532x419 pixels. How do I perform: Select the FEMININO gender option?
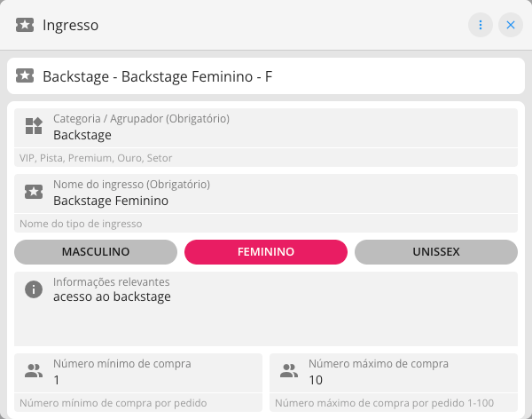pyautogui.click(x=266, y=252)
